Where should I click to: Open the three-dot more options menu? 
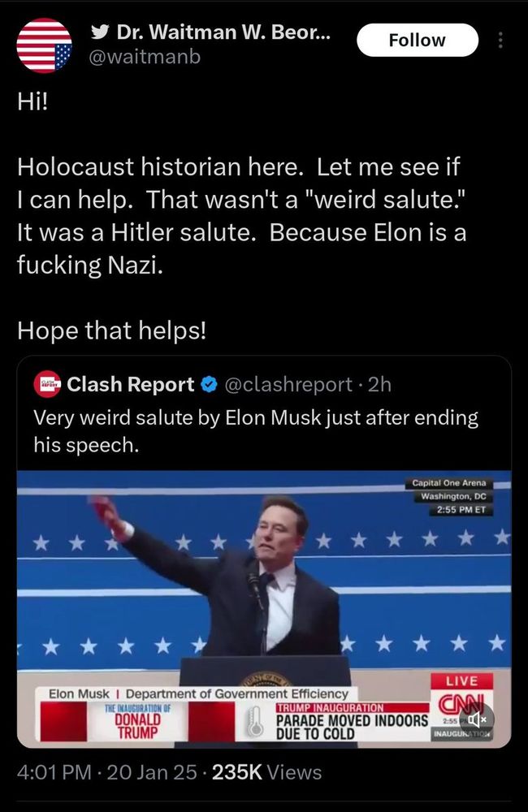click(500, 40)
